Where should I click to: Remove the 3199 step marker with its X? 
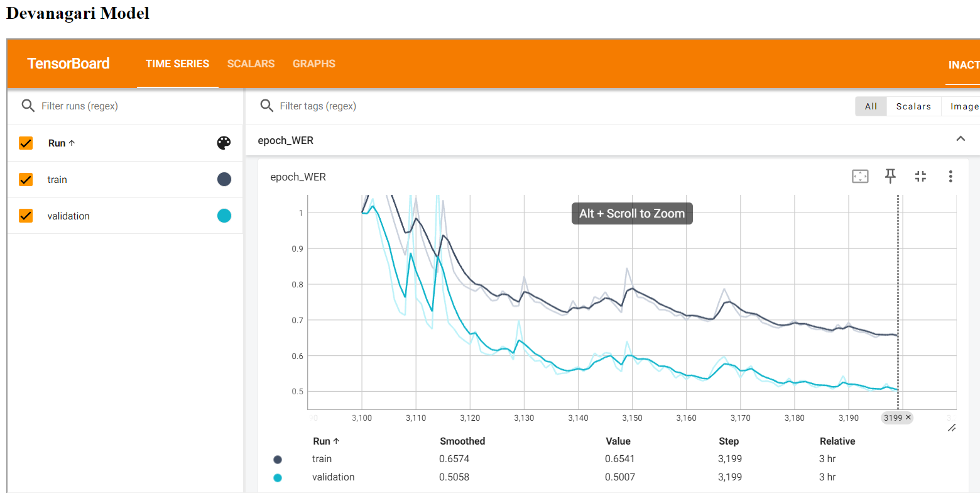(x=908, y=418)
